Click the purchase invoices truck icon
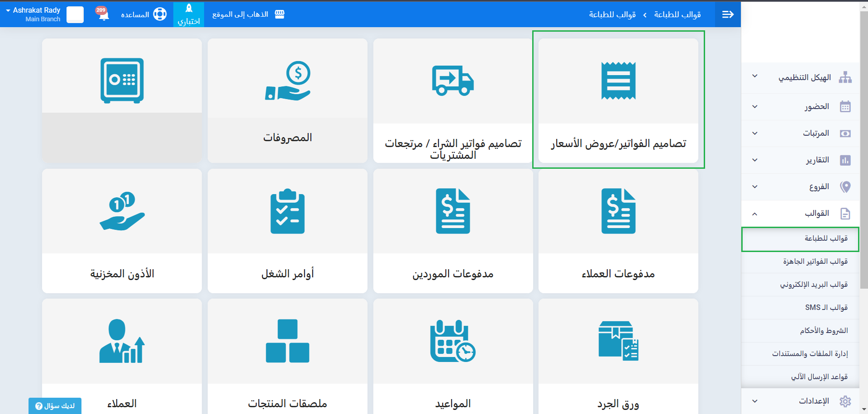Viewport: 868px width, 414px height. pyautogui.click(x=453, y=81)
